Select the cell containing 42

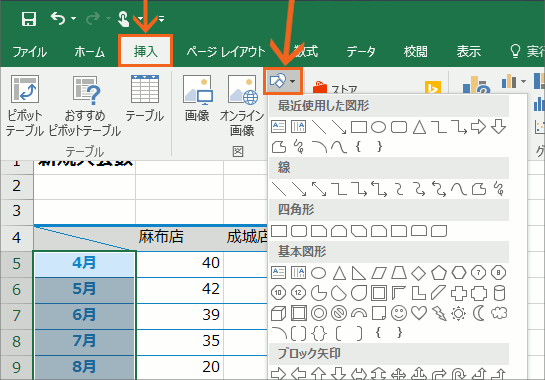pyautogui.click(x=179, y=289)
